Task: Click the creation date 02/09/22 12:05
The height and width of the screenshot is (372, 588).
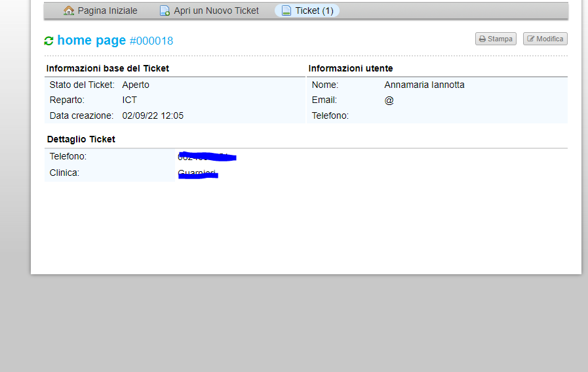Action: coord(153,115)
